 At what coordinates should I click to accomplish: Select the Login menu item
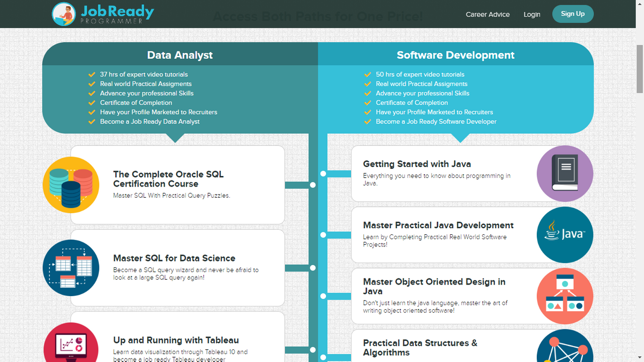(532, 15)
